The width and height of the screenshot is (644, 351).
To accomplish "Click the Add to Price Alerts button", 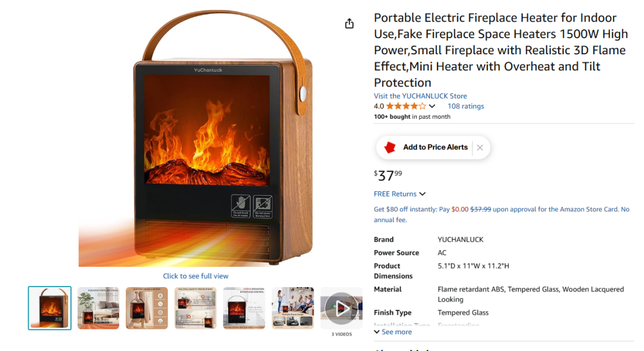I will pyautogui.click(x=435, y=147).
